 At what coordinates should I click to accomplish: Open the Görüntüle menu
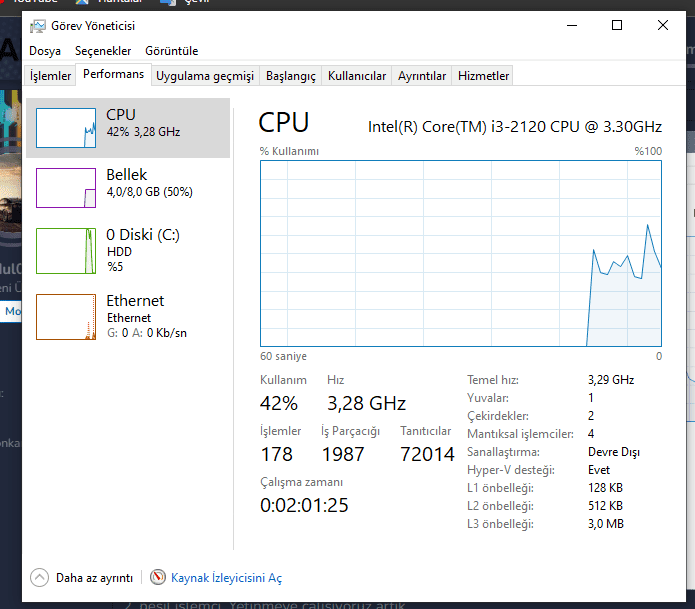tap(171, 51)
